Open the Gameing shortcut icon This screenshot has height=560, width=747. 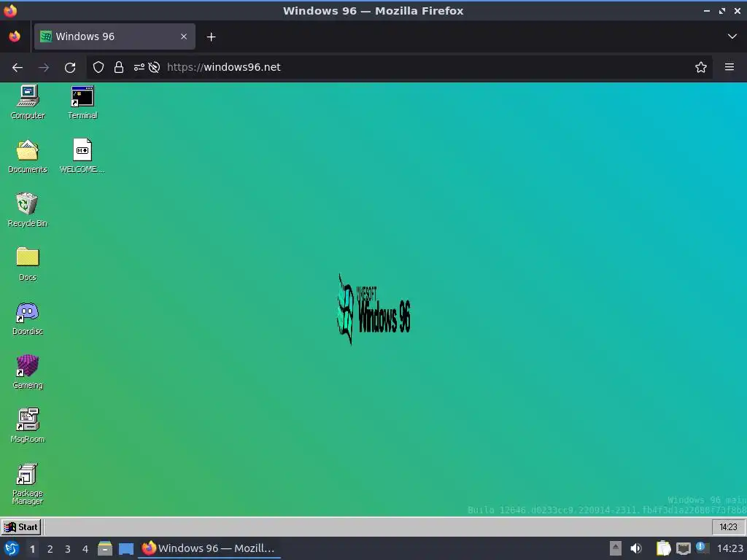tap(28, 372)
